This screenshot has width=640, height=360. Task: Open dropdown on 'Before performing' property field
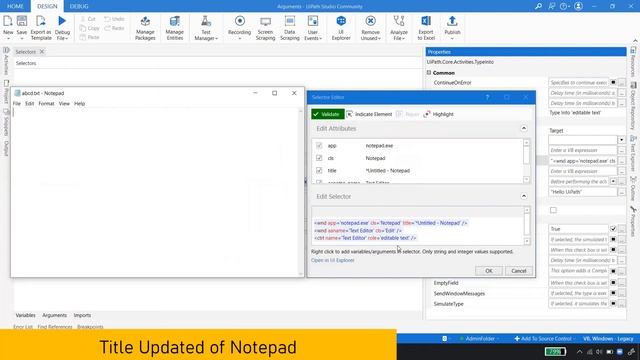coord(613,181)
